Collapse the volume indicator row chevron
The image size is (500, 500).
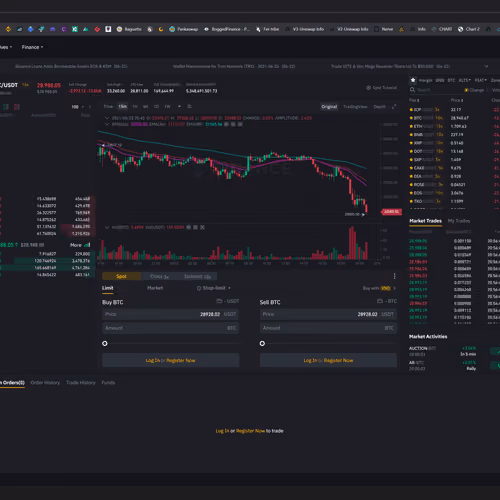pos(107,227)
